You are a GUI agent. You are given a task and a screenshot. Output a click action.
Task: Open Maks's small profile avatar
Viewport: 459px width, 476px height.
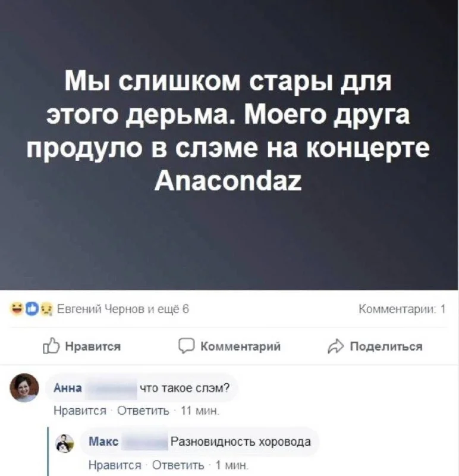coord(65,443)
